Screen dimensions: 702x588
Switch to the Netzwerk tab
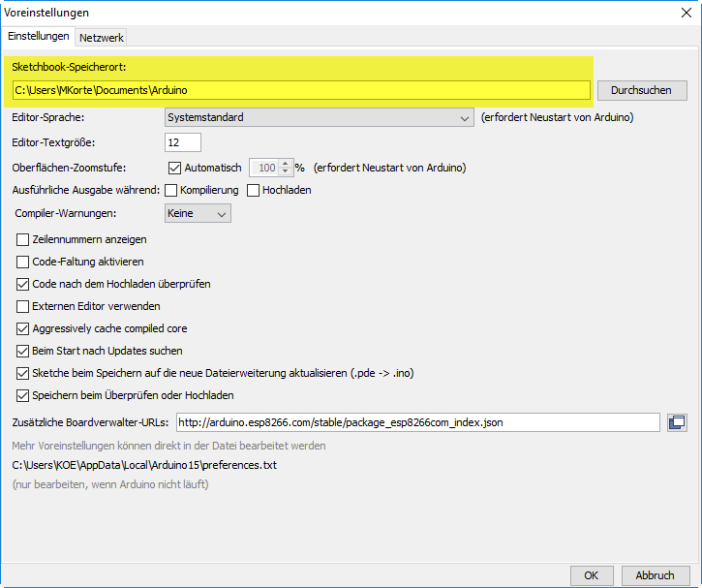(102, 37)
